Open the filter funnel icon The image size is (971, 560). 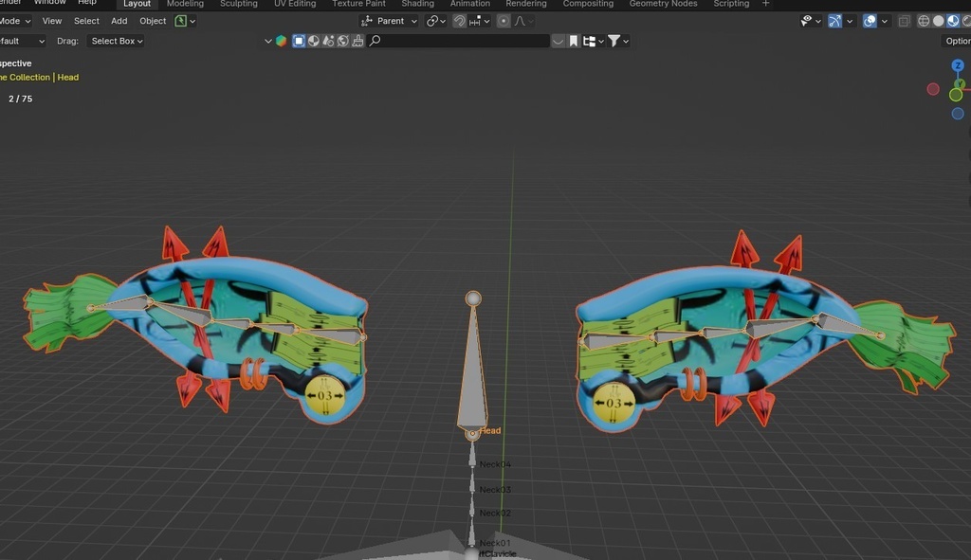(x=615, y=40)
